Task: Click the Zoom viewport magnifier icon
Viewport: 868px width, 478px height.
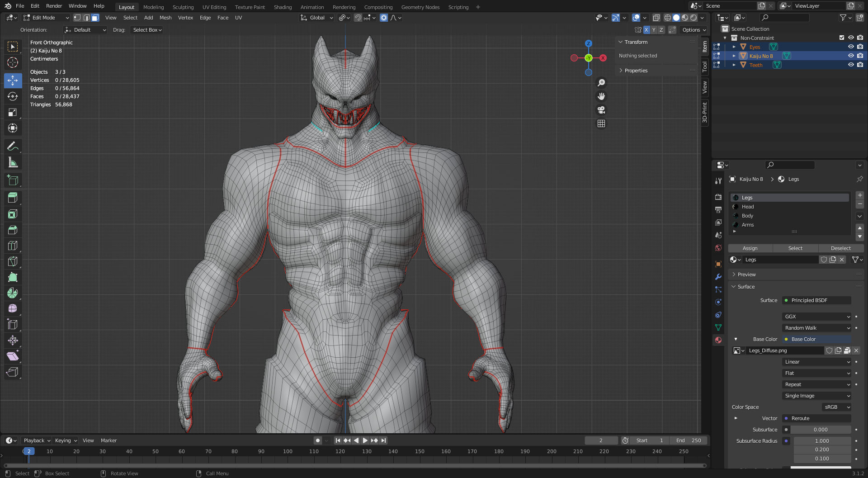Action: 601,83
